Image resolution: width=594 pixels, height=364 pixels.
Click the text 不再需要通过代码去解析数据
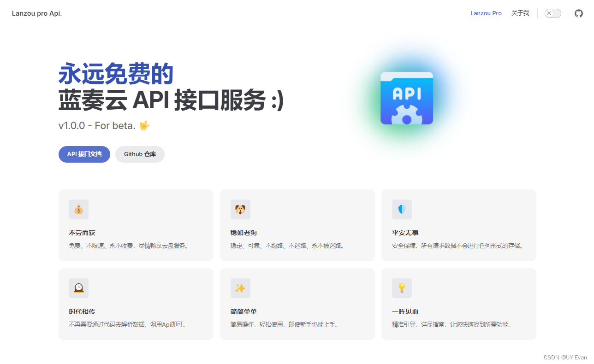[107, 324]
